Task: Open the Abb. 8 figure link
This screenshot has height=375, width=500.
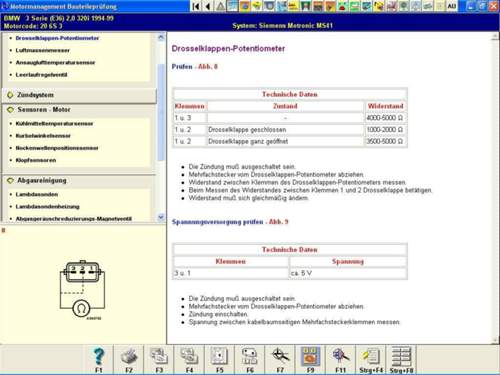Action: click(x=208, y=67)
